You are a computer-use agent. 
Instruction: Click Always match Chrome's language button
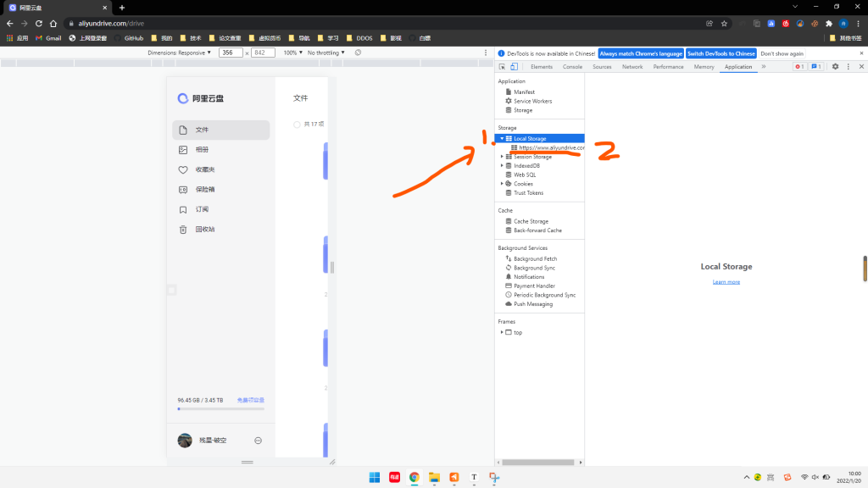click(x=641, y=53)
